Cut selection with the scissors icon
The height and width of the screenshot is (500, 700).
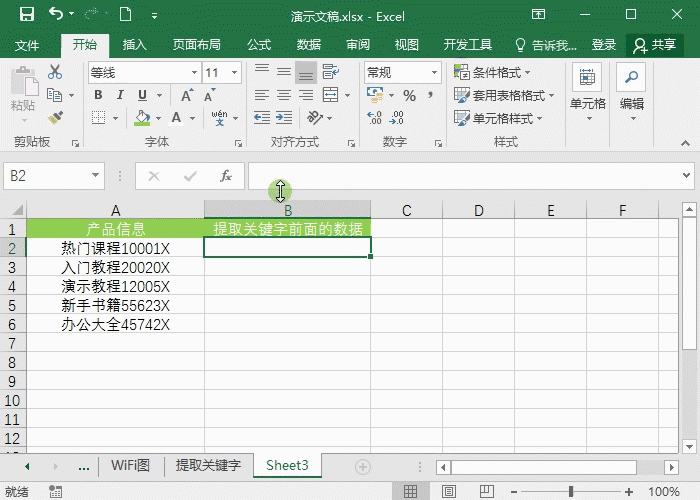(55, 71)
